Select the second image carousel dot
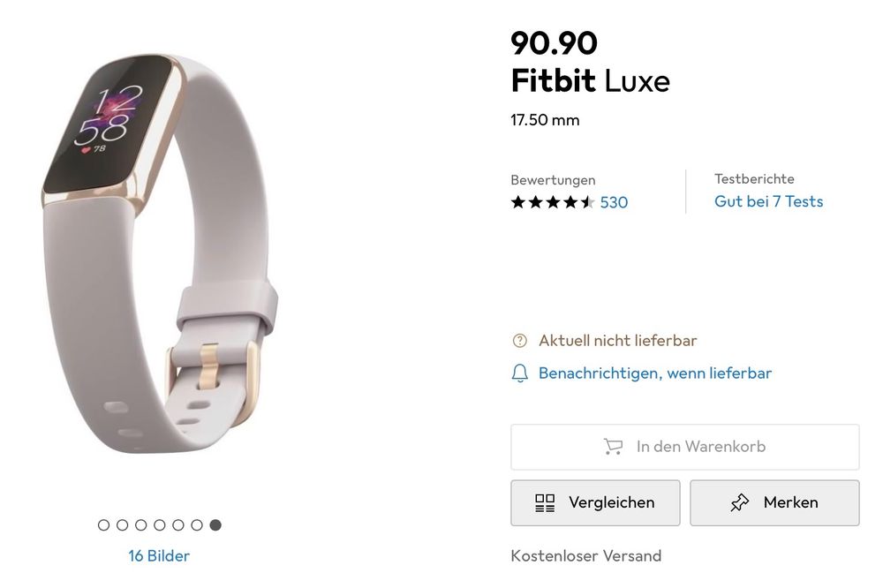 coord(122,525)
